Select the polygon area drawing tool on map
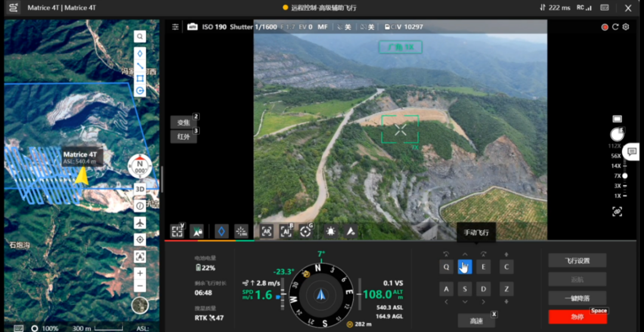644x332 pixels. pyautogui.click(x=140, y=78)
